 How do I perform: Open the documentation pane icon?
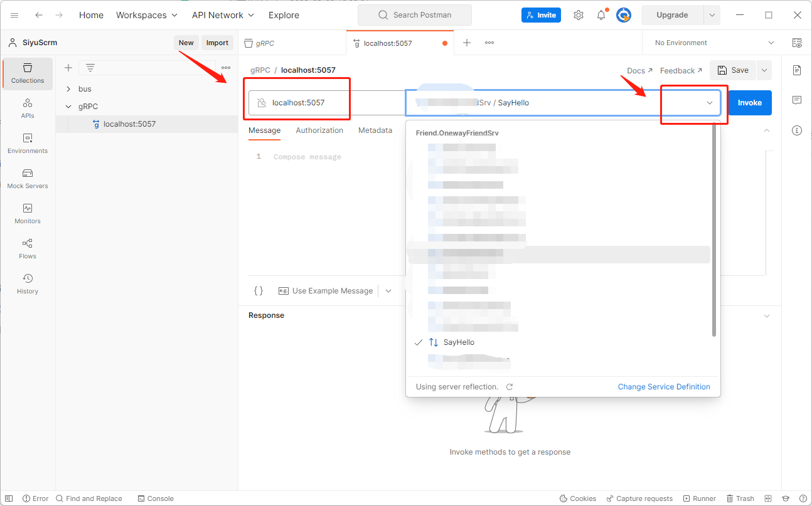(x=797, y=70)
